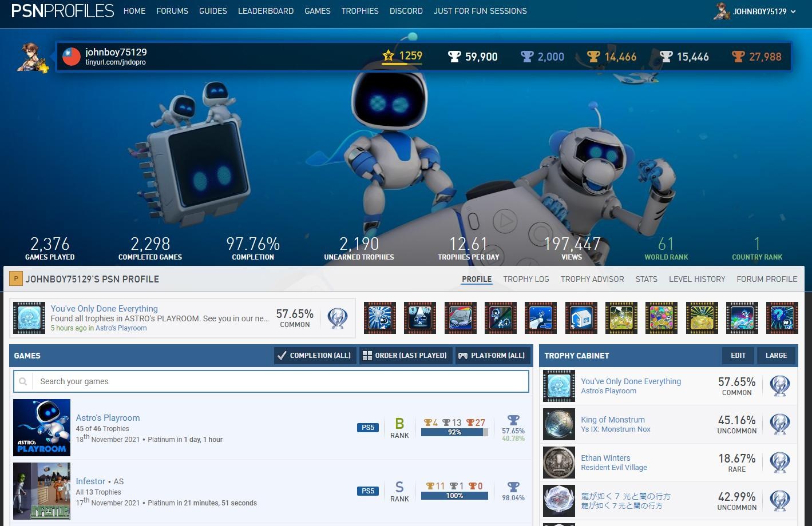Image resolution: width=812 pixels, height=526 pixels.
Task: Click the Ethan Winters trophy icon
Action: (559, 463)
